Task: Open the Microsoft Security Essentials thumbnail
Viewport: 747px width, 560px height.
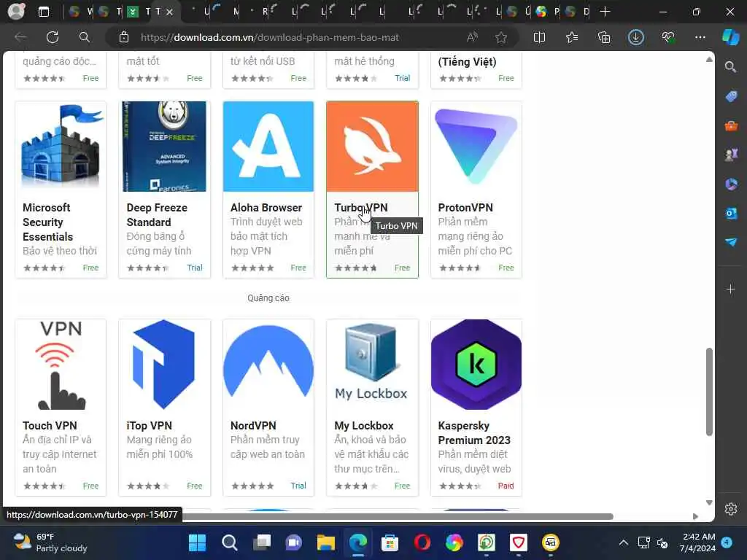Action: [61, 146]
